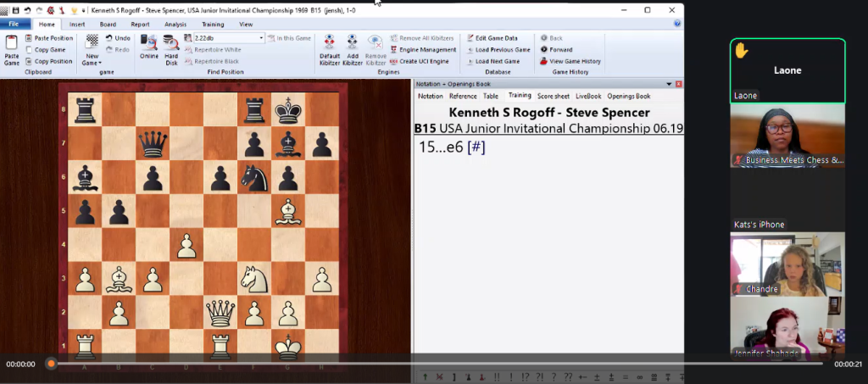Expand the Notation panel options arrow
This screenshot has height=384, width=868.
(669, 84)
